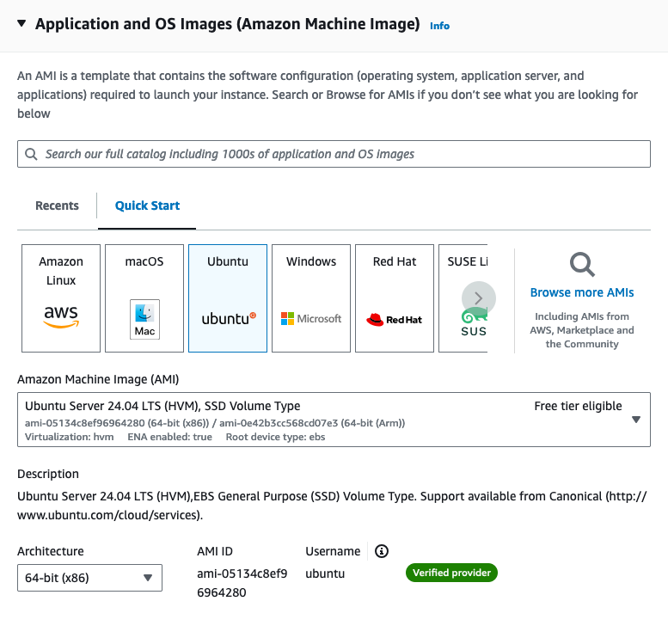
Task: Click the Verified provider badge
Action: point(451,573)
